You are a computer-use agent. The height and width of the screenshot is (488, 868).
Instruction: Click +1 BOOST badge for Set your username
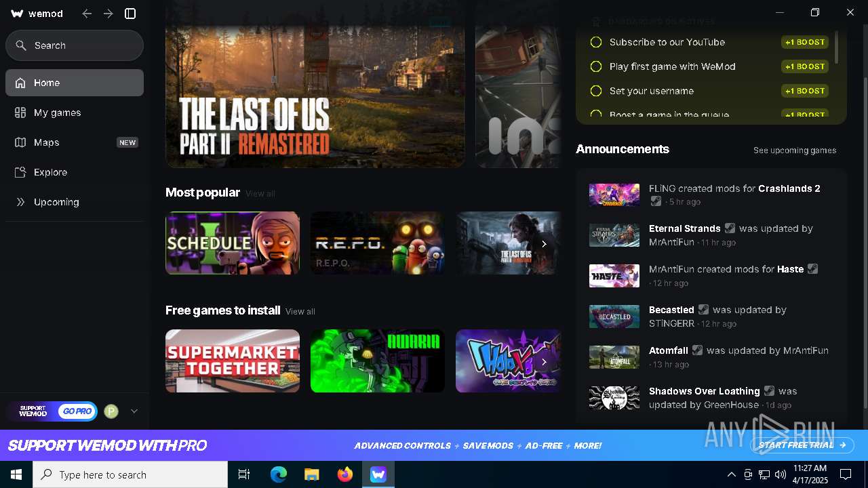click(x=805, y=91)
